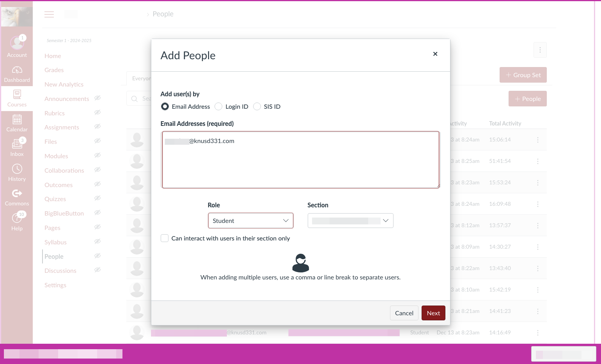Open the Commons icon
The height and width of the screenshot is (364, 601).
[x=17, y=193]
